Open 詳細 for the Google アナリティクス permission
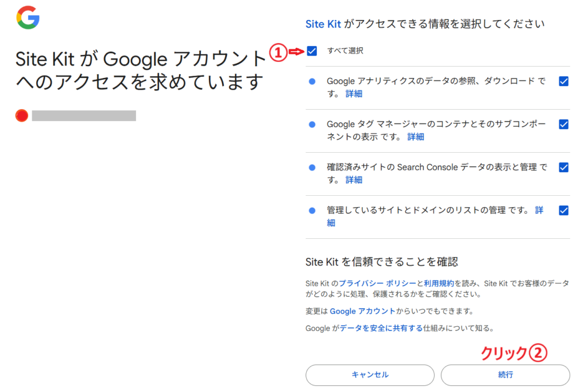Screen dimensions: 588x391 pos(354,94)
